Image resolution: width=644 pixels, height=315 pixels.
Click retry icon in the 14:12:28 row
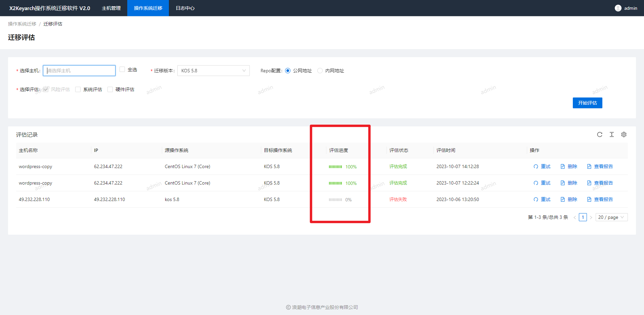tap(536, 166)
